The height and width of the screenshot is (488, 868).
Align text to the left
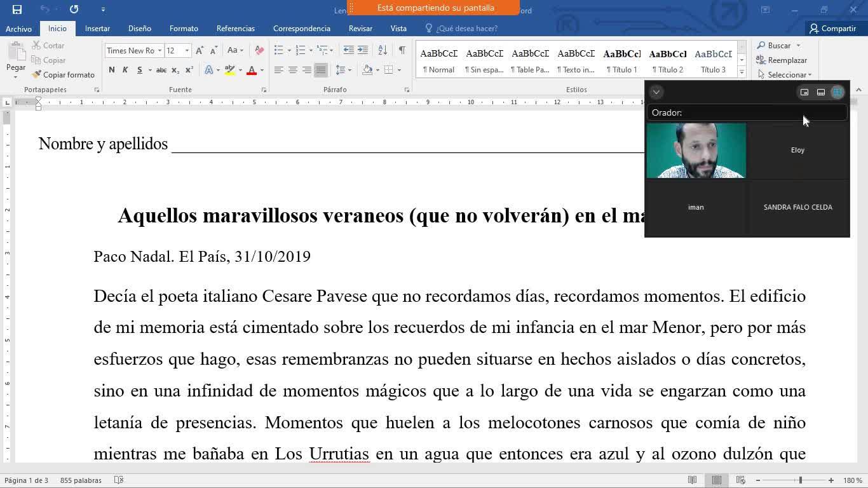pyautogui.click(x=279, y=70)
